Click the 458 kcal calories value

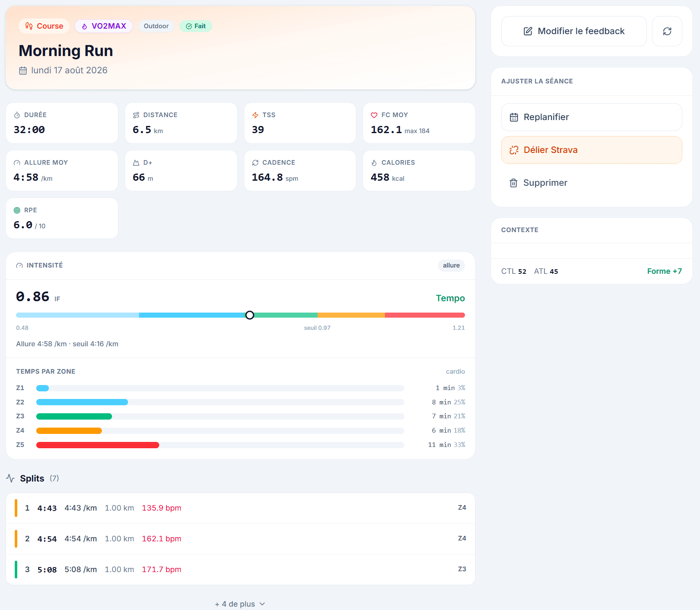(x=387, y=177)
